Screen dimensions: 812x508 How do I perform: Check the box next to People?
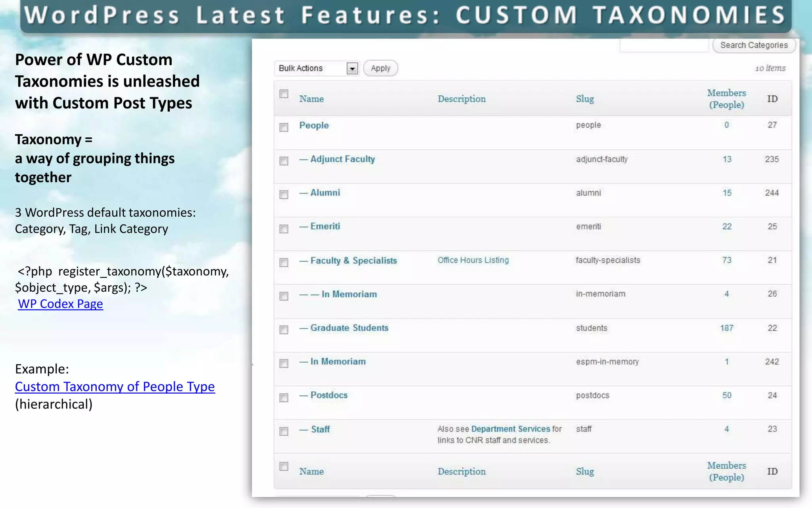coord(284,127)
